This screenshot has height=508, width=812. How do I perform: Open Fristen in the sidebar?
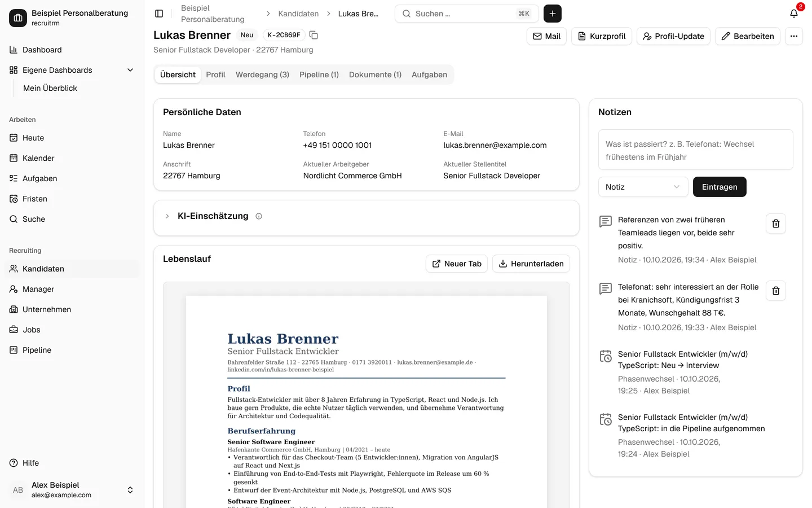pos(71,199)
